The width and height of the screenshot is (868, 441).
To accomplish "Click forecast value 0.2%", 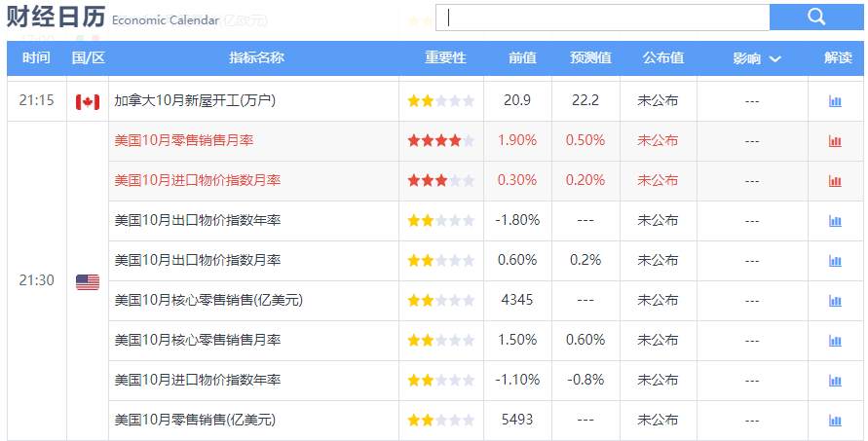I will click(585, 260).
